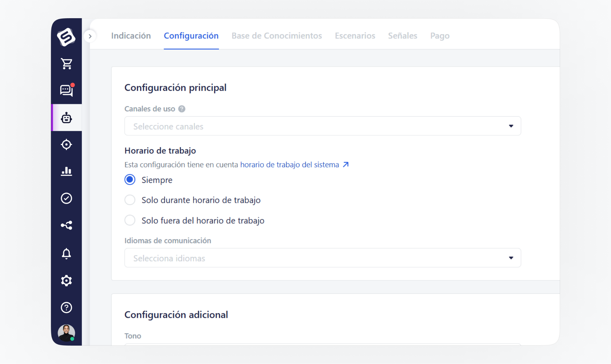Select the robot bot icon in sidebar
The height and width of the screenshot is (364, 611).
[66, 118]
